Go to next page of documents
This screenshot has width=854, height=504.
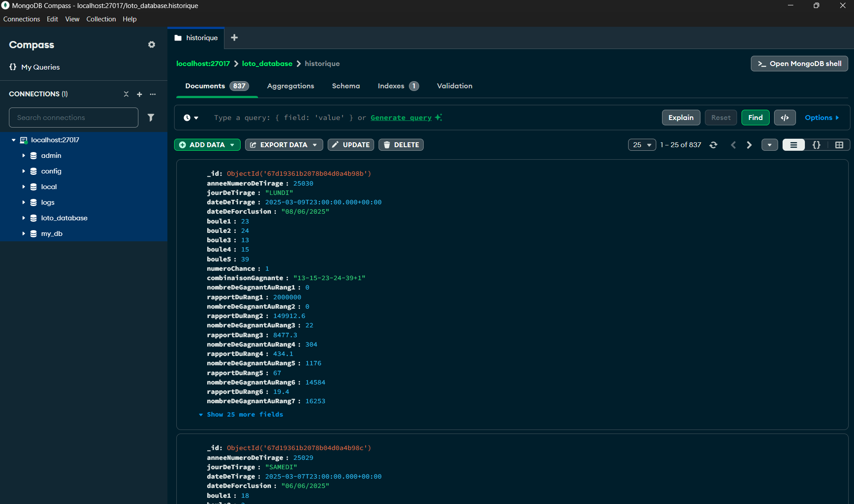pyautogui.click(x=749, y=145)
